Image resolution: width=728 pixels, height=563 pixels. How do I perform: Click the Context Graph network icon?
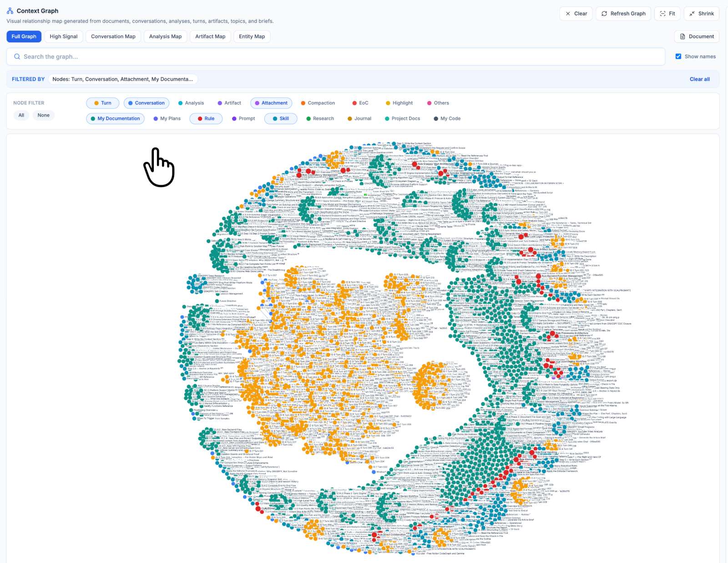(10, 11)
